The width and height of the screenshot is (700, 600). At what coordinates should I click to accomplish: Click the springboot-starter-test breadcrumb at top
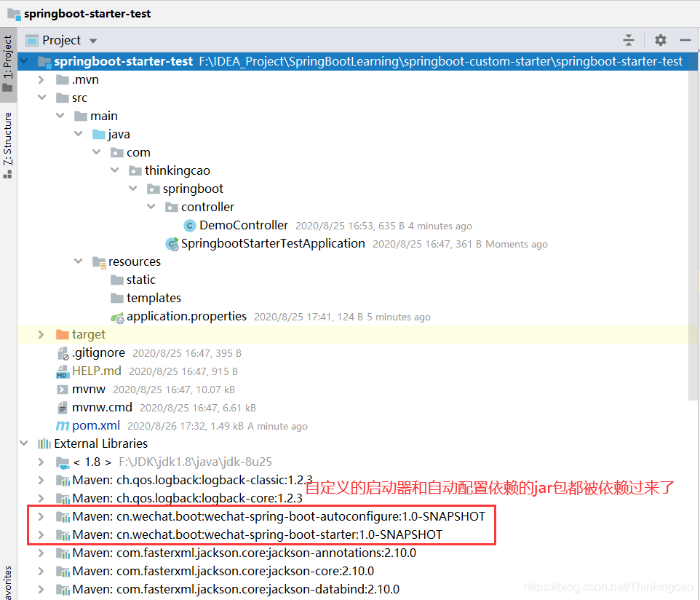click(87, 14)
